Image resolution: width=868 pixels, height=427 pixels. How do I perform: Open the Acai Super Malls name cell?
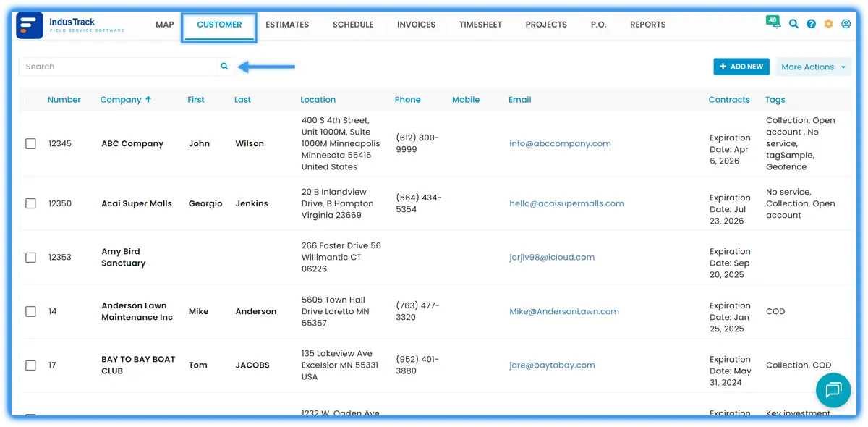[x=137, y=204]
